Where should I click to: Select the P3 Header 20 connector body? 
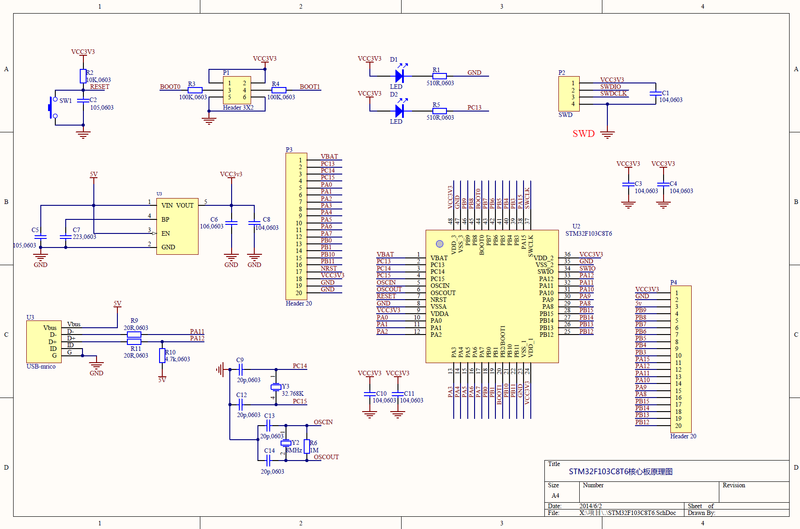[x=296, y=226]
